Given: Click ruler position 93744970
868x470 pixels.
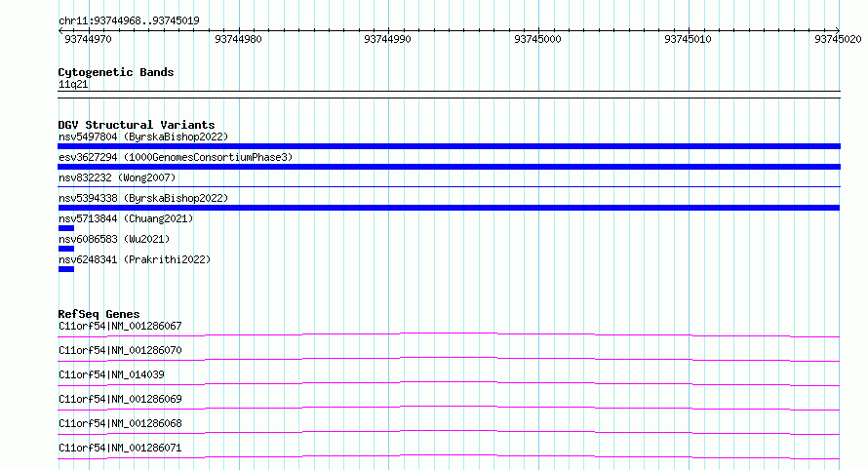Looking at the screenshot, I should [x=88, y=39].
